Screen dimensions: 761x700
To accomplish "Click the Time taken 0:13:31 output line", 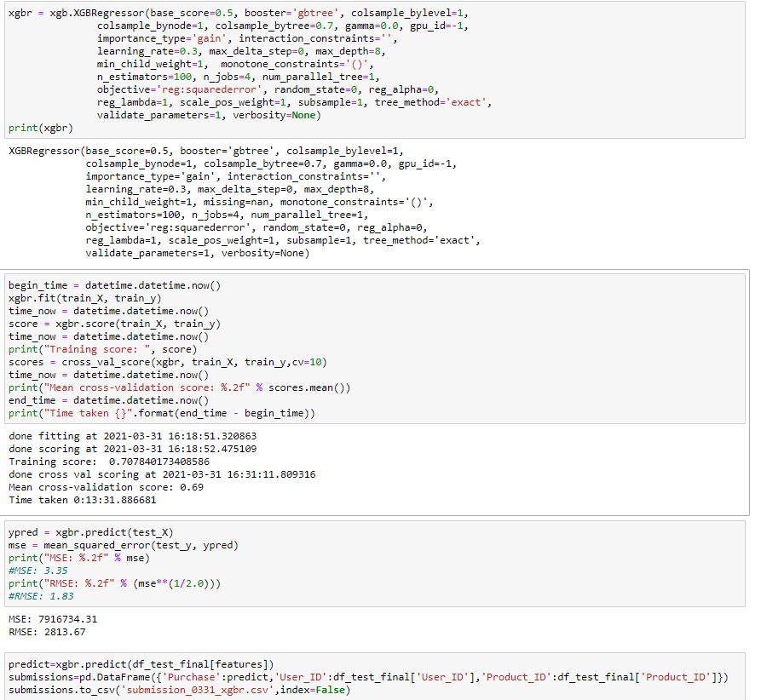I will (x=82, y=500).
